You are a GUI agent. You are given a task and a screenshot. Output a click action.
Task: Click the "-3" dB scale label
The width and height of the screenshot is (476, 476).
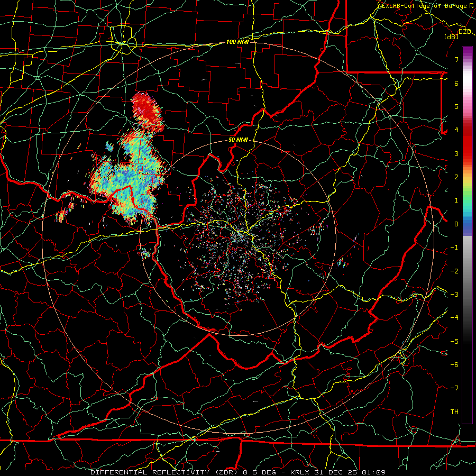click(454, 295)
